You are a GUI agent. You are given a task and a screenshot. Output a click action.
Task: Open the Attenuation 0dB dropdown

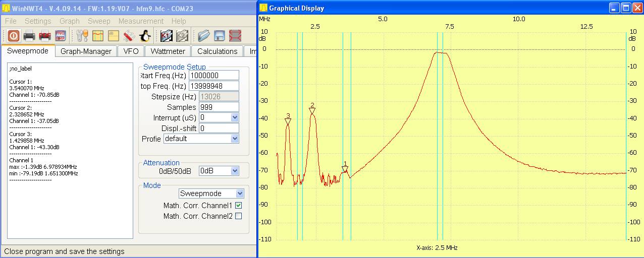[234, 171]
